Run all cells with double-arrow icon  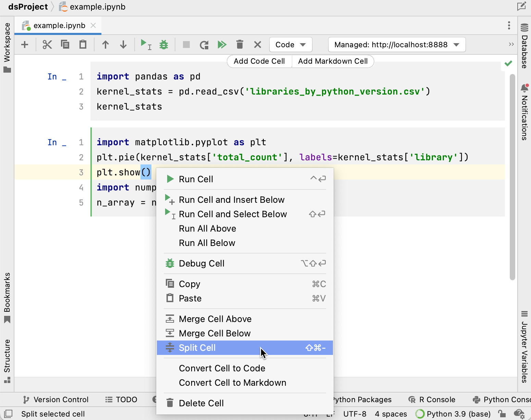[x=222, y=44]
